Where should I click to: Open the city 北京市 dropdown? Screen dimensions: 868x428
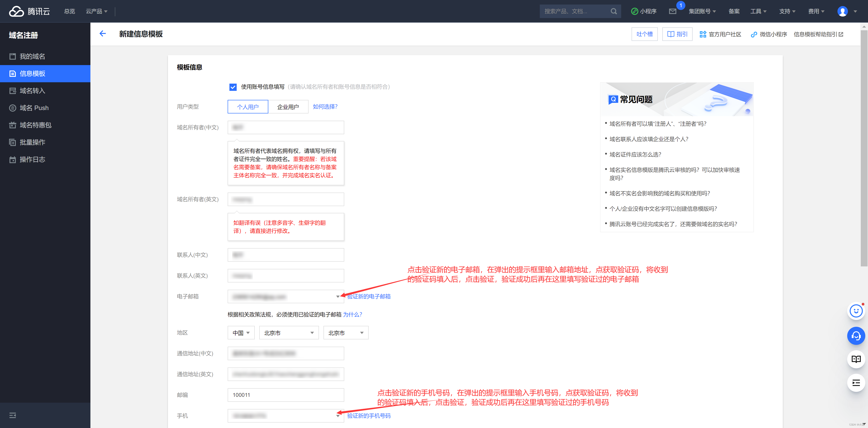pos(346,333)
